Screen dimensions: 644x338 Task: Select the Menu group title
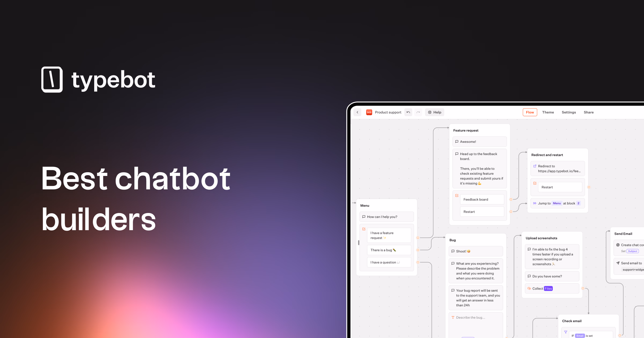point(365,205)
